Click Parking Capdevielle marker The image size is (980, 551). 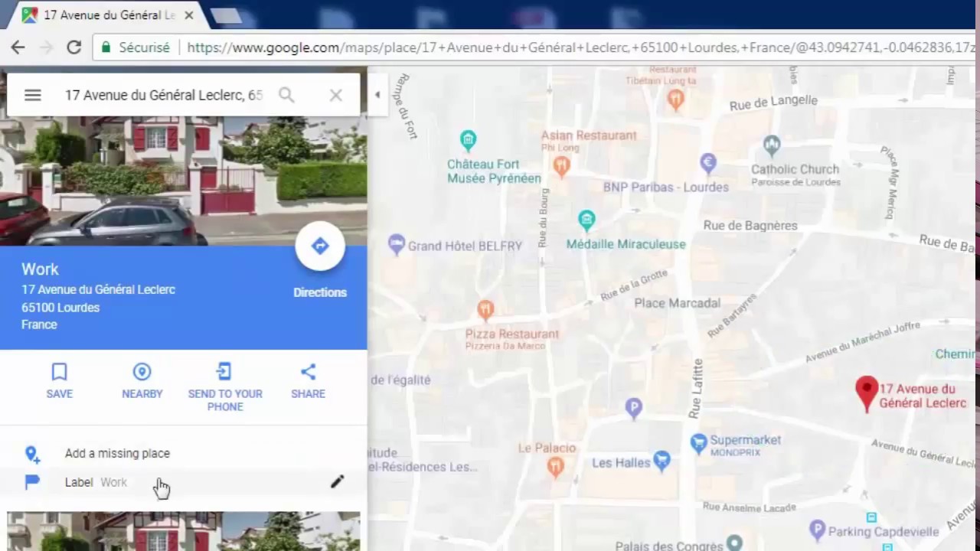[x=817, y=530]
